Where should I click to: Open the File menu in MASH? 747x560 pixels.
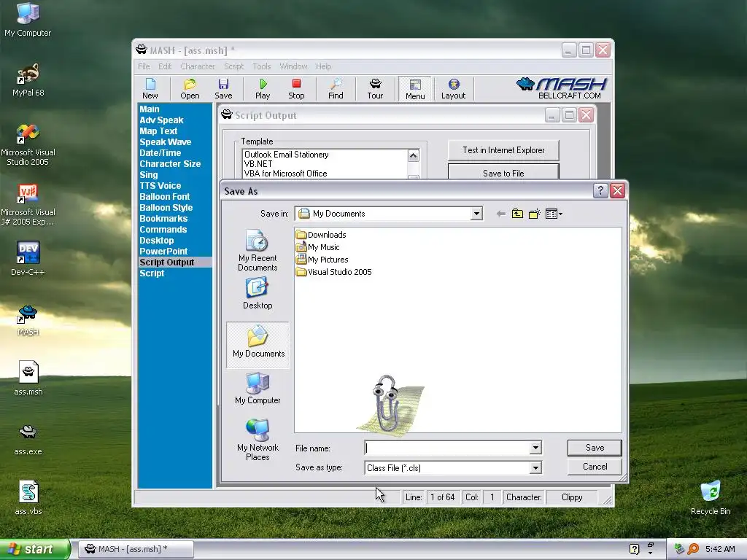coord(144,66)
